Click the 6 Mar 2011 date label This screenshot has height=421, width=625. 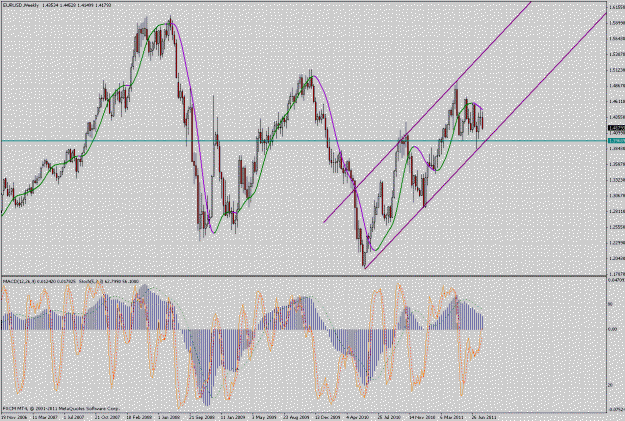coord(451,417)
